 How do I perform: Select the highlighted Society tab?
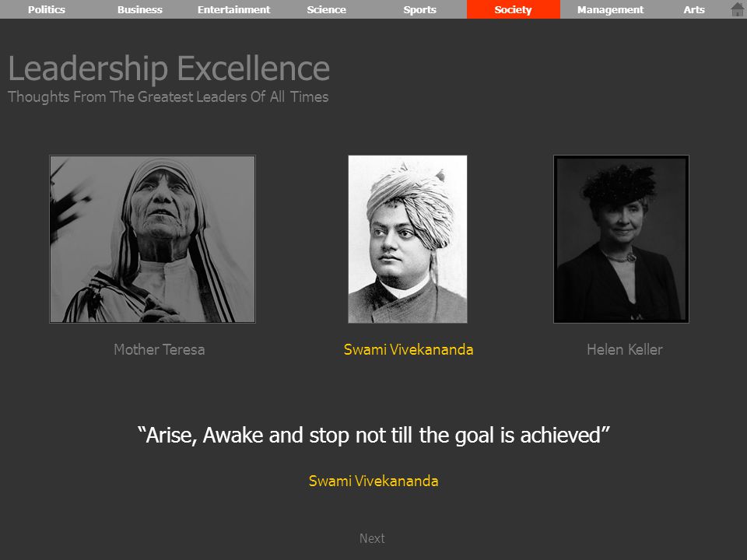(513, 9)
